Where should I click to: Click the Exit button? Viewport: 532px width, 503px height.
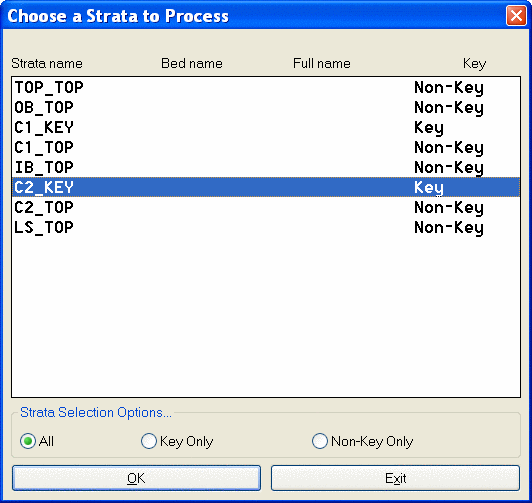(x=395, y=478)
